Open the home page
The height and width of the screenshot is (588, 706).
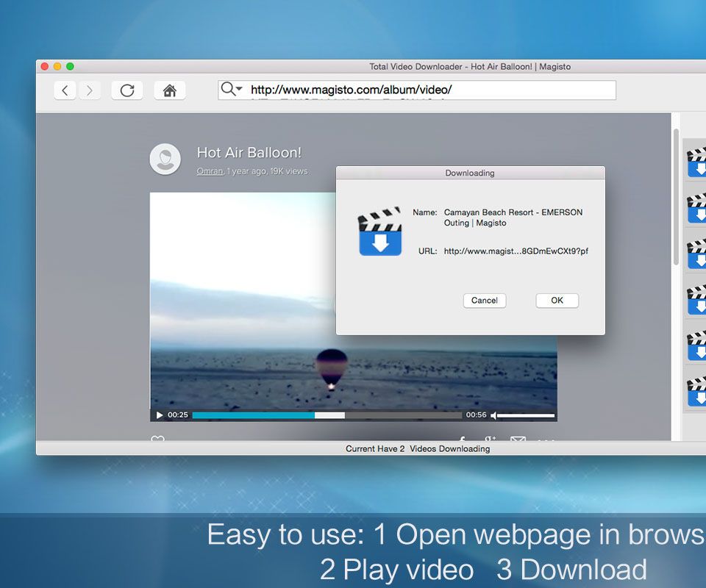click(x=170, y=90)
